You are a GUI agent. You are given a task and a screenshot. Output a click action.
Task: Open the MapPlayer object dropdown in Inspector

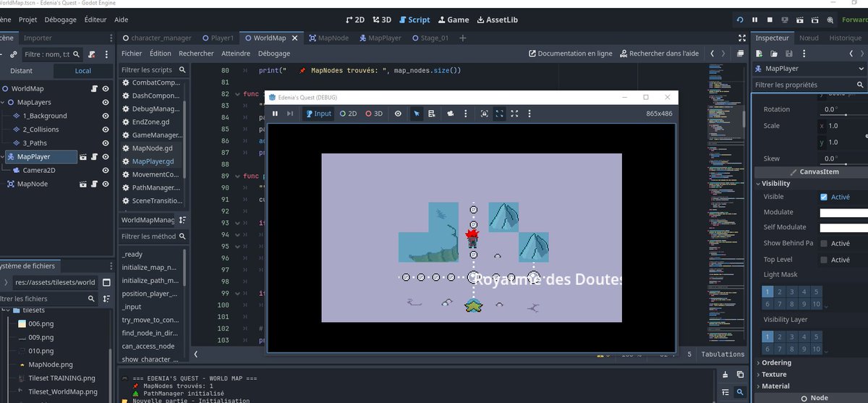(x=809, y=69)
